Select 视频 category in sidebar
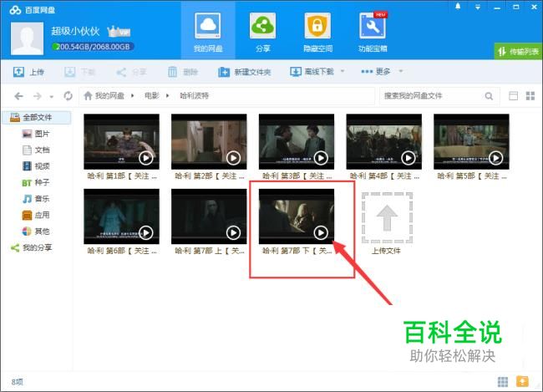Image resolution: width=543 pixels, height=392 pixels. click(36, 166)
